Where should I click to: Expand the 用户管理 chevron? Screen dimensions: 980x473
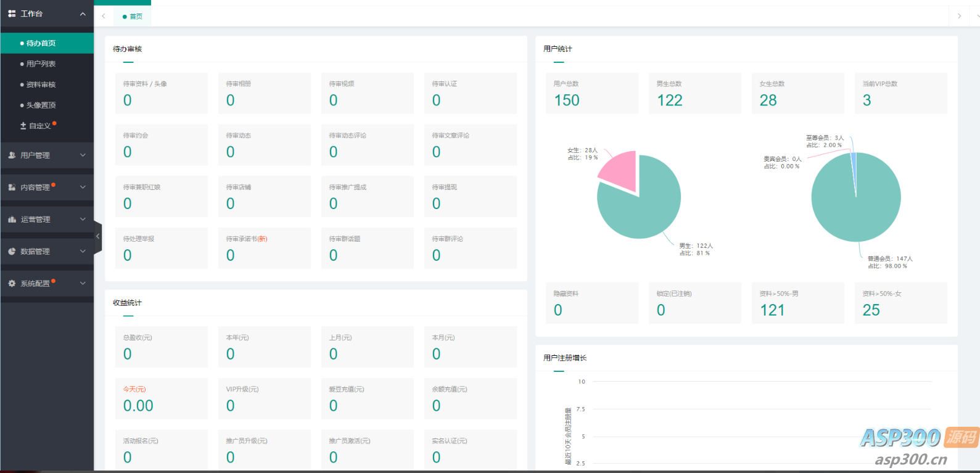click(83, 155)
